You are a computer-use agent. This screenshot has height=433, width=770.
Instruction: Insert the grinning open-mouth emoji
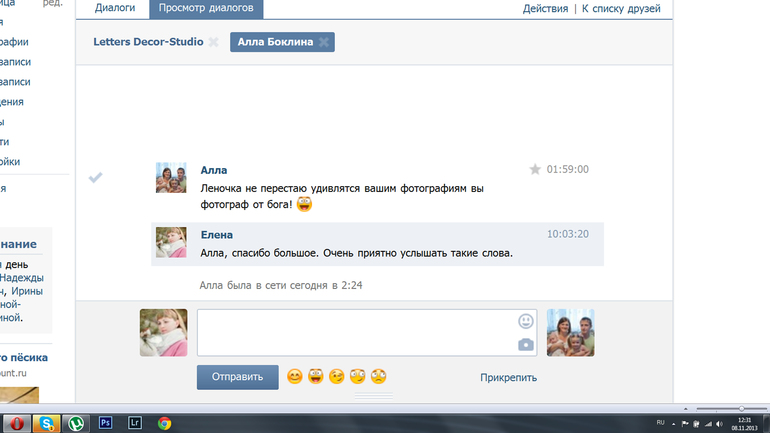point(316,377)
